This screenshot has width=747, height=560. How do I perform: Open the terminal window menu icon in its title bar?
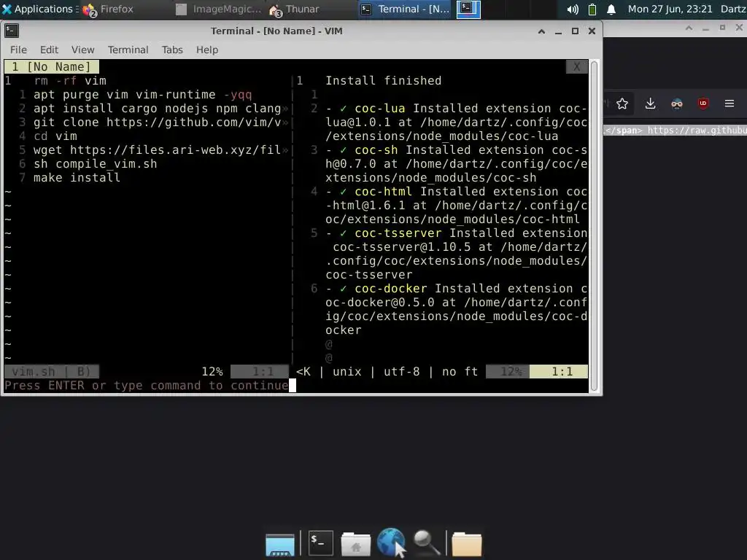[12, 31]
